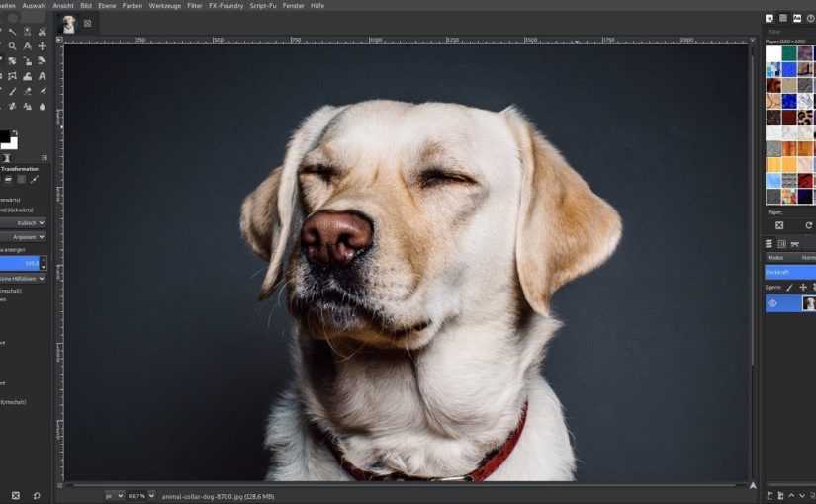Image resolution: width=816 pixels, height=504 pixels.
Task: Select the Eraser tool
Action: [x=27, y=91]
